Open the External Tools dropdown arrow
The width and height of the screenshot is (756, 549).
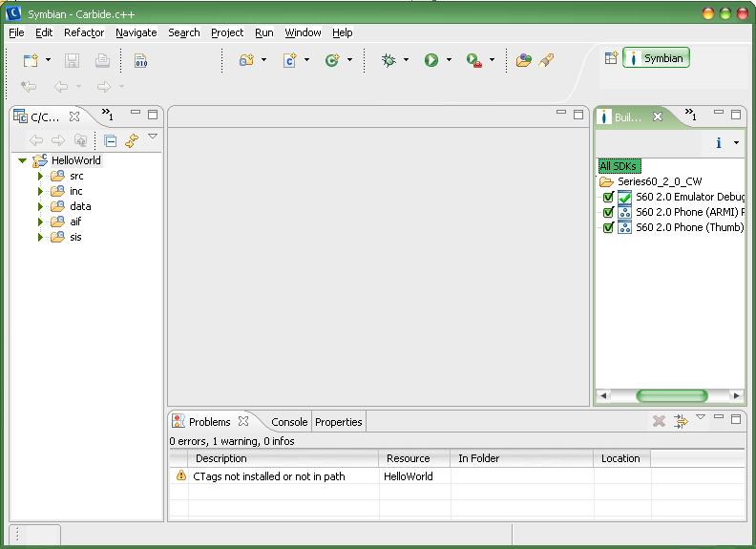(492, 60)
